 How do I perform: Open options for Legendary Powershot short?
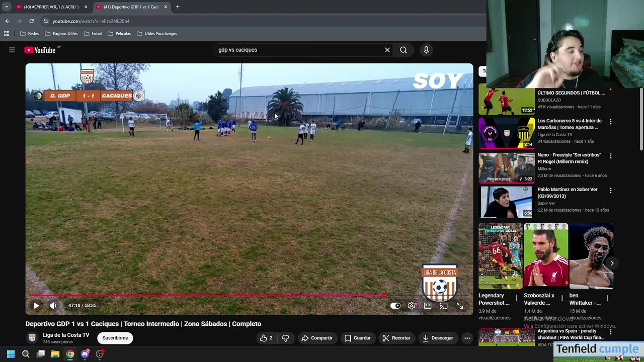coord(516,298)
